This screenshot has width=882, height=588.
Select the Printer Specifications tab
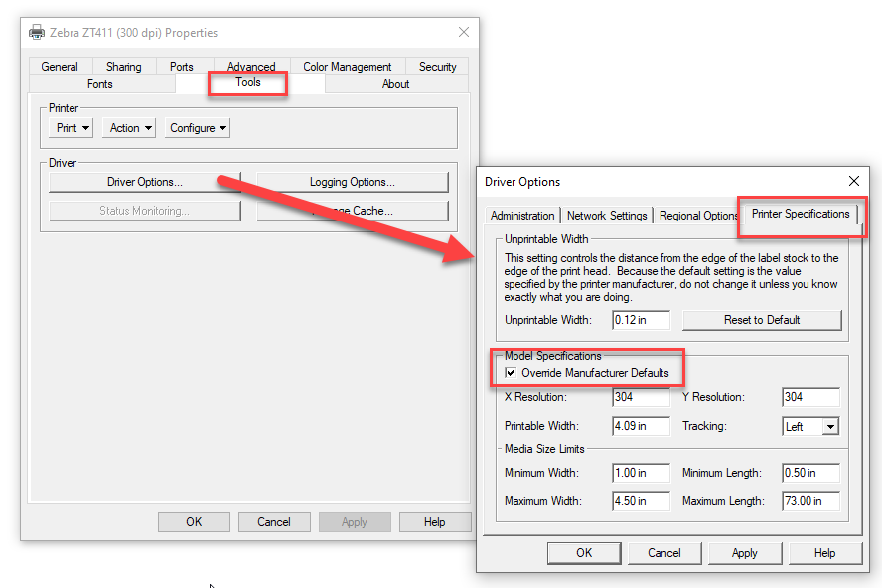[801, 214]
